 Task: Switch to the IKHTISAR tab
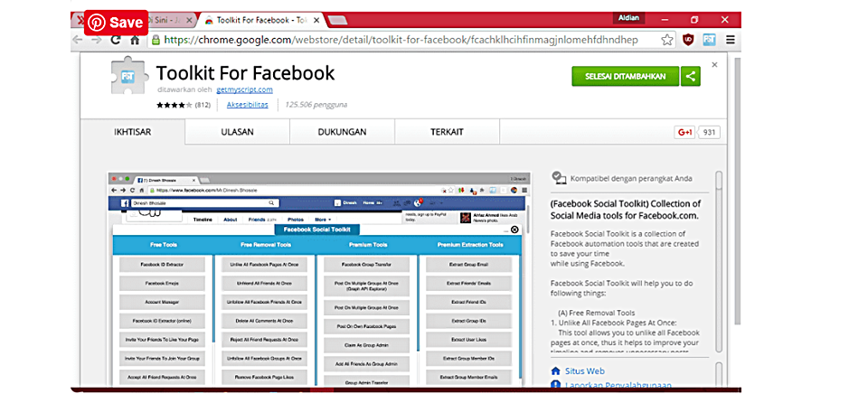[x=133, y=132]
